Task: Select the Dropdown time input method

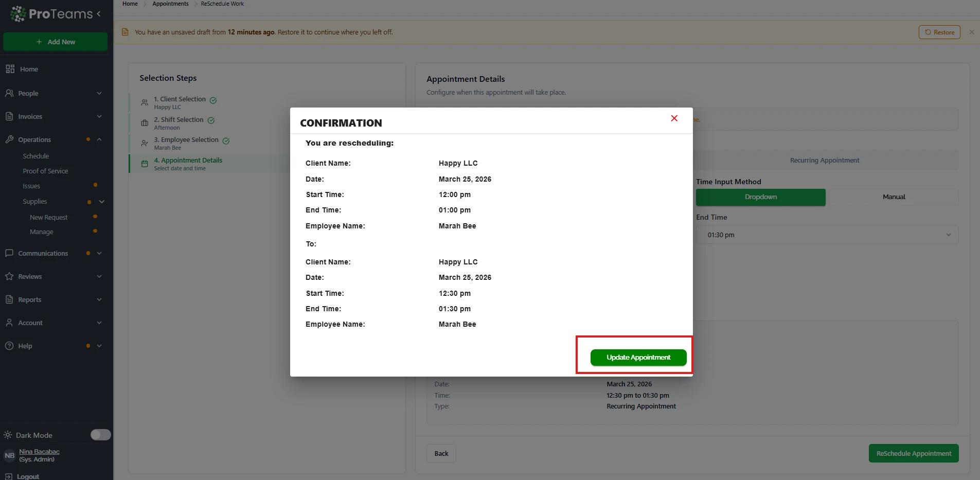Action: point(760,197)
